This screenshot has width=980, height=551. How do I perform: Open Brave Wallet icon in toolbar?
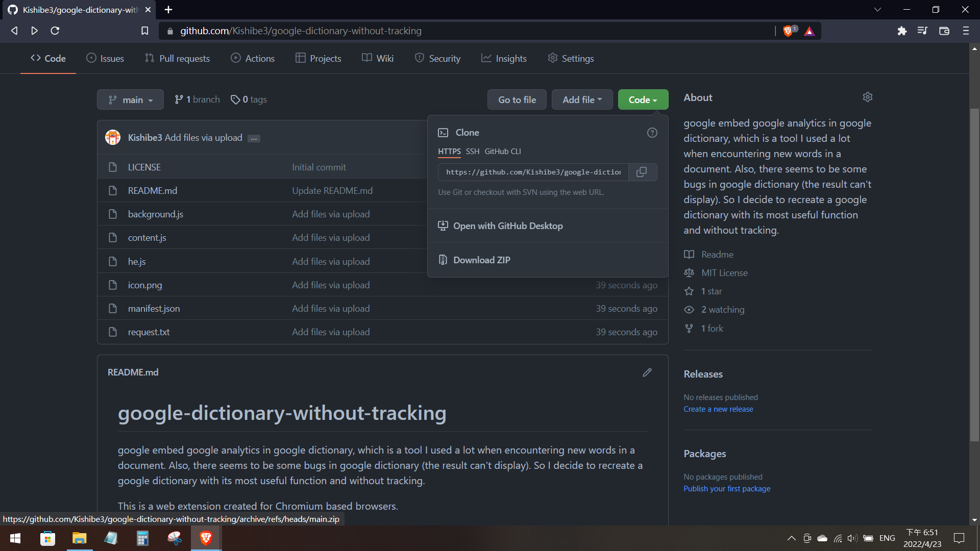click(x=944, y=31)
